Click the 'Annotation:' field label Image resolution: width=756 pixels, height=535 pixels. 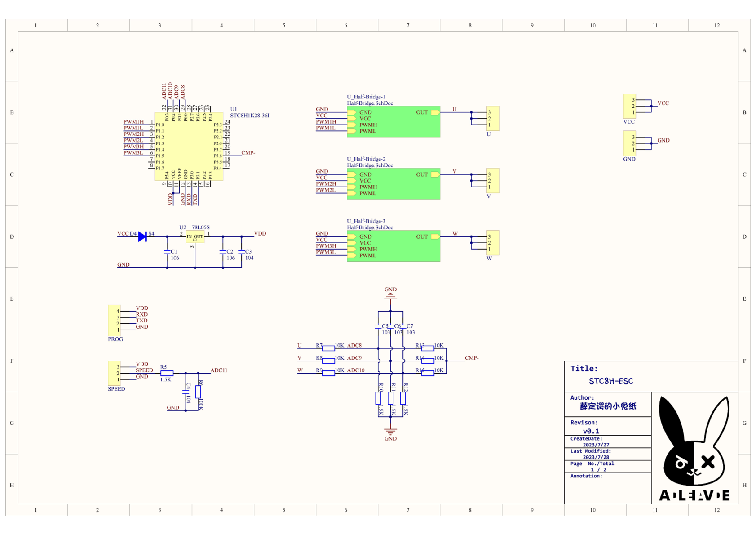(x=586, y=476)
